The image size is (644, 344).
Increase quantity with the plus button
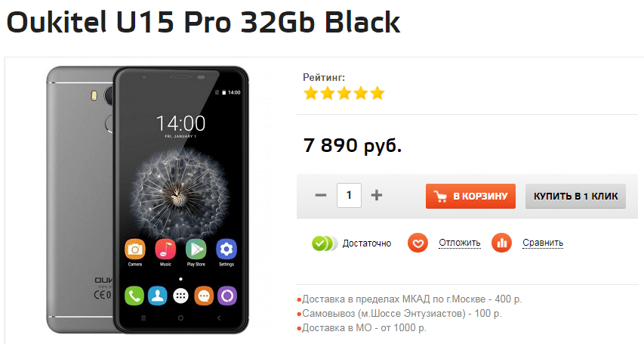pyautogui.click(x=377, y=195)
